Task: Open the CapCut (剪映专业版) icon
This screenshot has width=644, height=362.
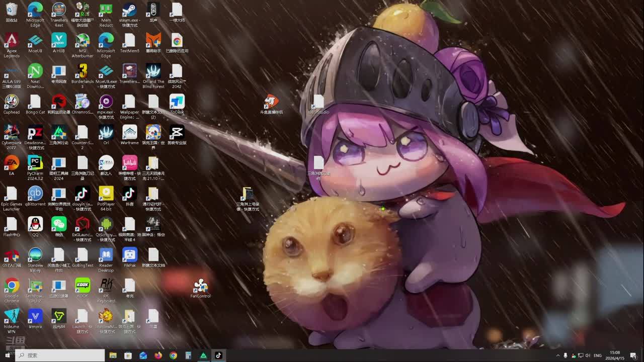Action: [x=177, y=132]
